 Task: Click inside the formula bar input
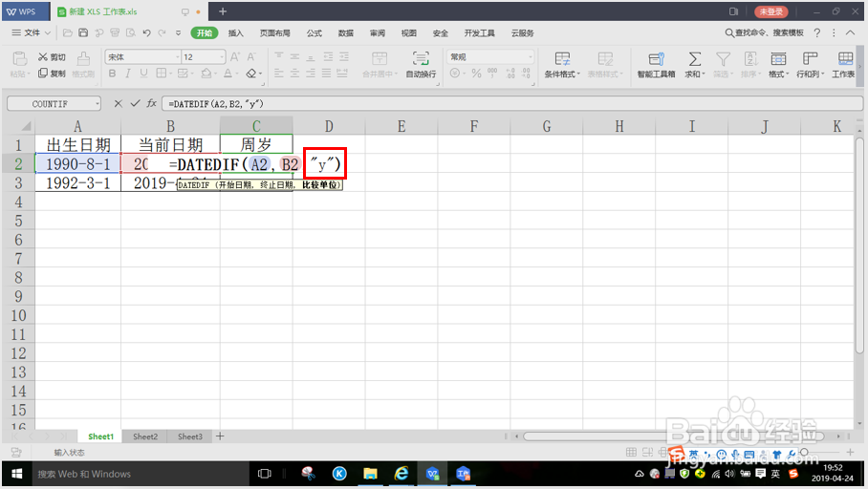pyautogui.click(x=512, y=103)
